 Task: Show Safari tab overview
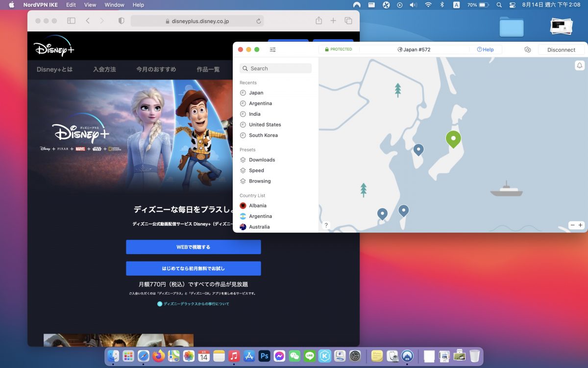348,21
